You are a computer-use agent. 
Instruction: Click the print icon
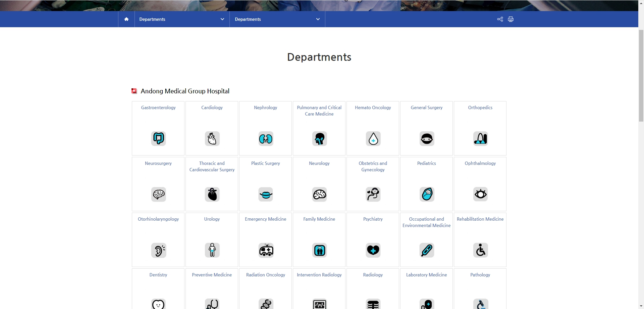511,19
